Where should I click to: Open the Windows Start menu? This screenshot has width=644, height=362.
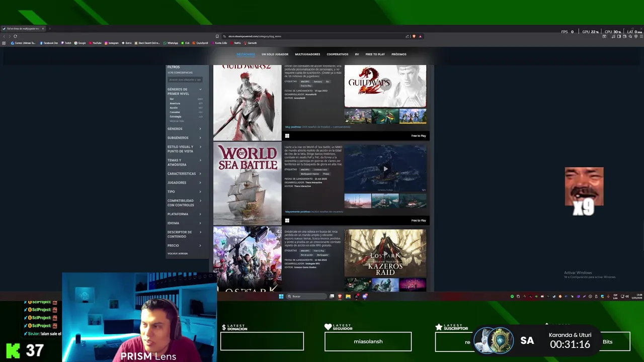(x=281, y=296)
